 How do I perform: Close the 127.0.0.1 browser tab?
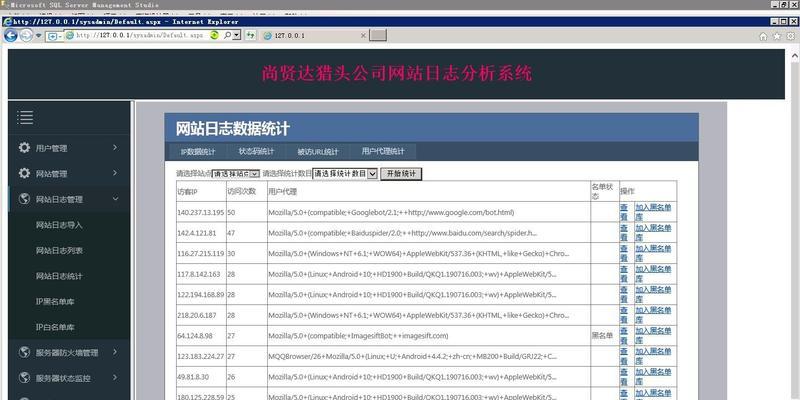(x=363, y=35)
